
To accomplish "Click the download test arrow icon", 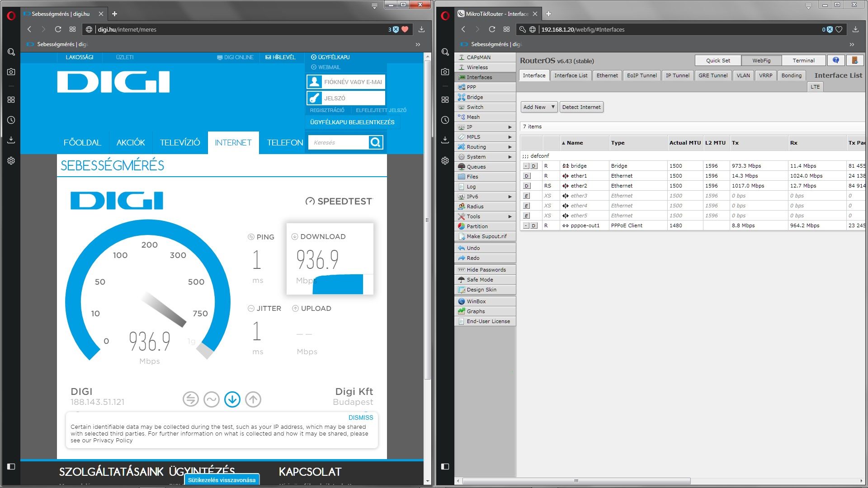I will coord(232,399).
